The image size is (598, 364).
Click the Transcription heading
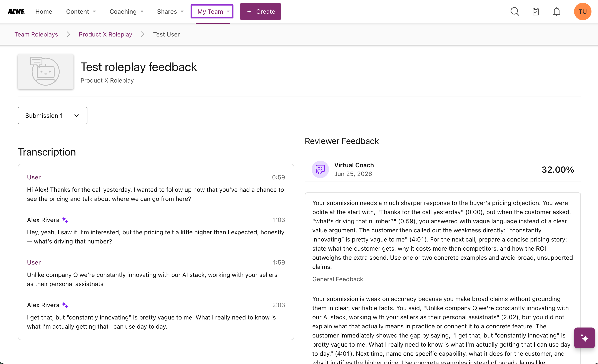47,152
